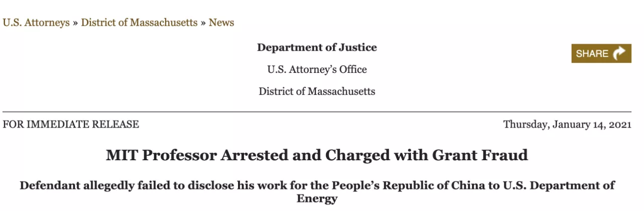Click the separator before News breadcrumb
The image size is (644, 211).
[203, 23]
